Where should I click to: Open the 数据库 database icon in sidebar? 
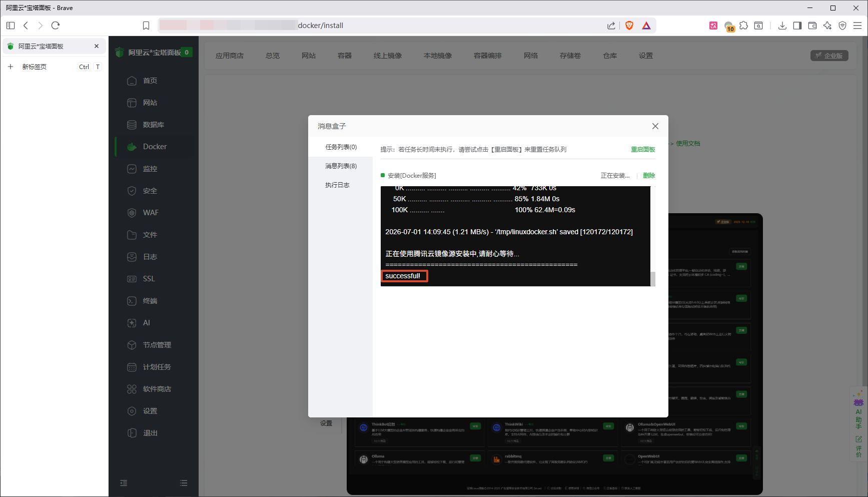click(132, 125)
